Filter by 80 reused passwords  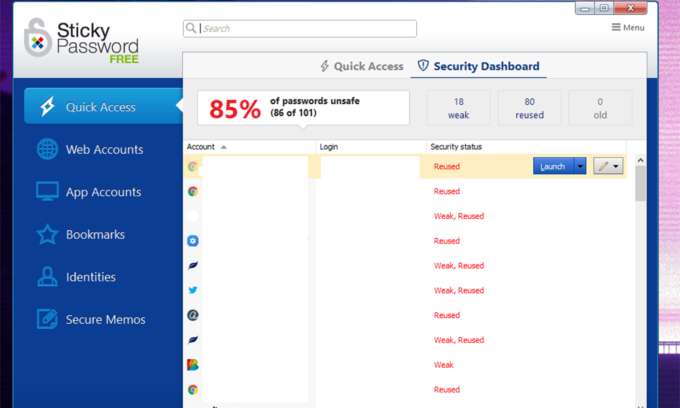(529, 108)
